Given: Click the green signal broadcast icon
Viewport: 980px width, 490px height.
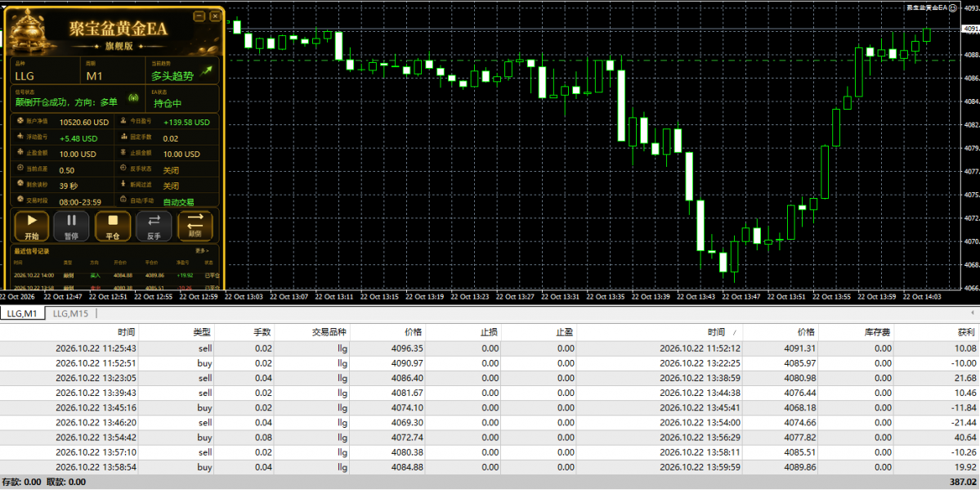Looking at the screenshot, I should 132,97.
